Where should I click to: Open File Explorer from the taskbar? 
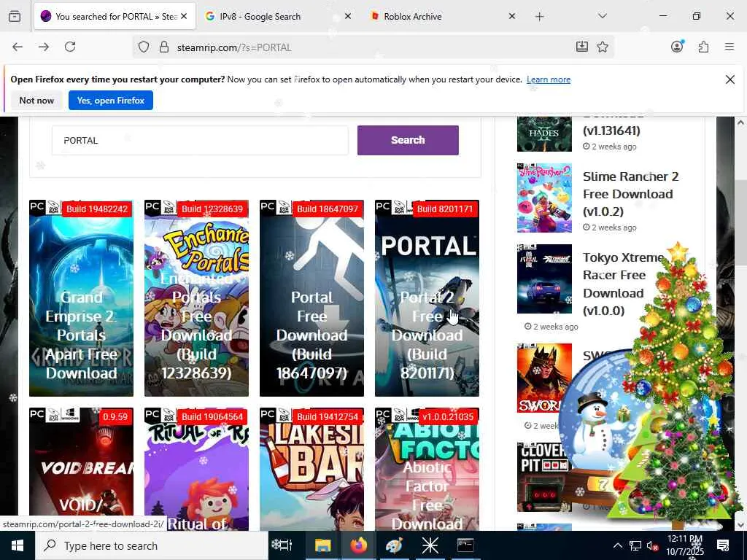tap(322, 545)
